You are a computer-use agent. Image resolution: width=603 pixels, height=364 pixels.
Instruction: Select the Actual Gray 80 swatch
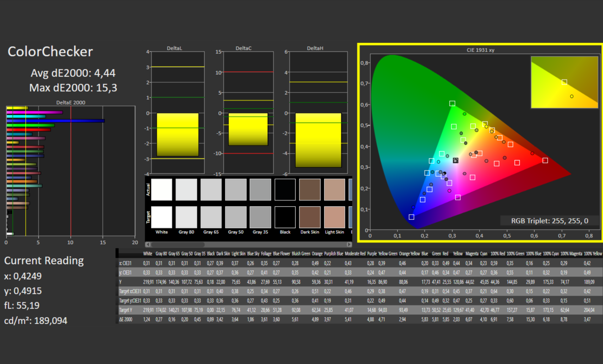[x=186, y=190]
